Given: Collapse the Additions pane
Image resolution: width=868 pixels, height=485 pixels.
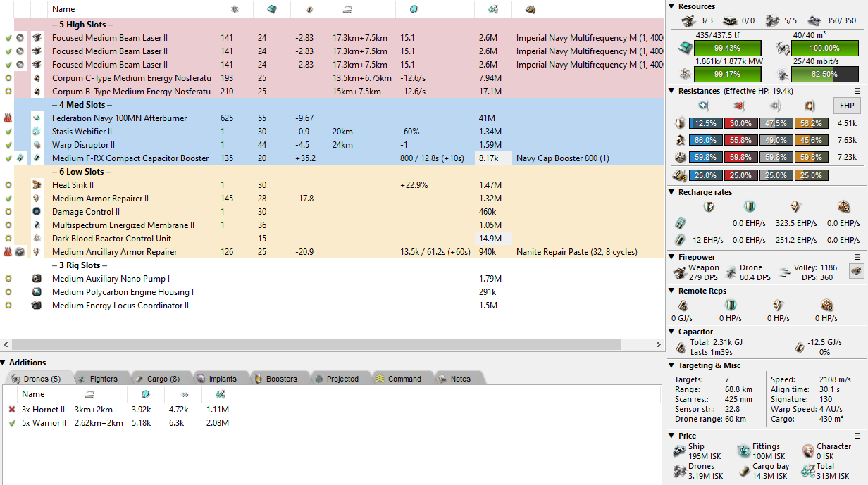Looking at the screenshot, I should [x=4, y=363].
